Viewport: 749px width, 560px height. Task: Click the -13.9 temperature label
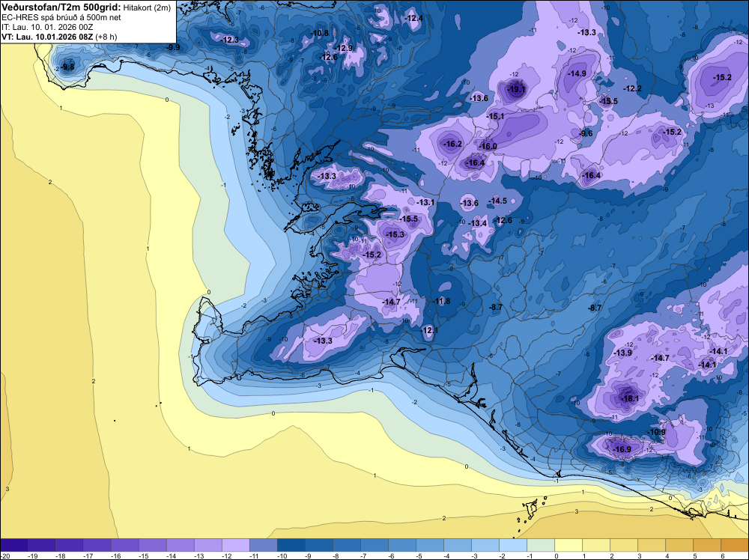(x=623, y=353)
